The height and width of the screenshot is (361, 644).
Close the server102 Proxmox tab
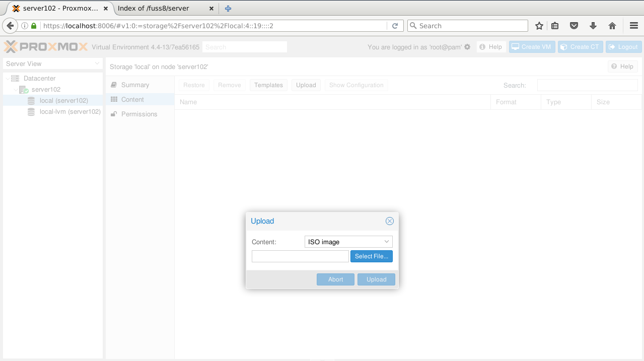coord(105,9)
